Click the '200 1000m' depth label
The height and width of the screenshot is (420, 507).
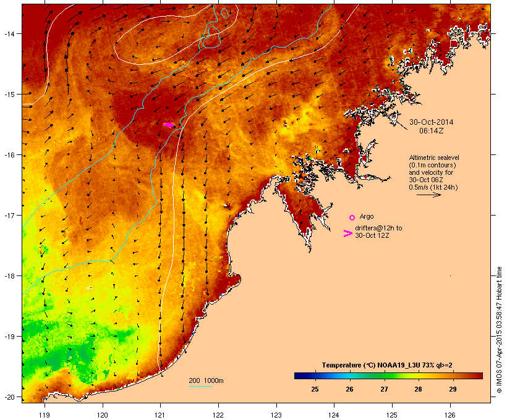pyautogui.click(x=206, y=380)
